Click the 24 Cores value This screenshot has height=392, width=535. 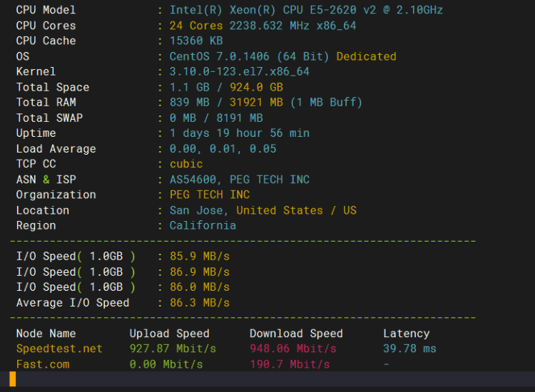(196, 26)
